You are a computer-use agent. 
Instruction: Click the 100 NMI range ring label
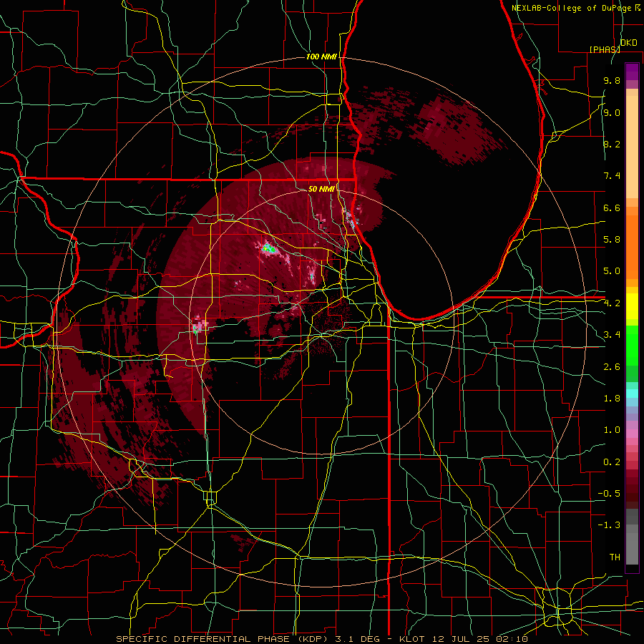click(321, 57)
